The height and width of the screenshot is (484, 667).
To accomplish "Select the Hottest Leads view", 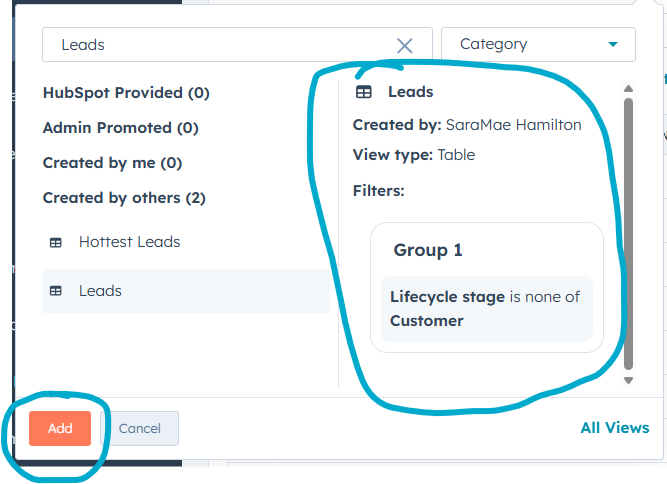I will [129, 242].
